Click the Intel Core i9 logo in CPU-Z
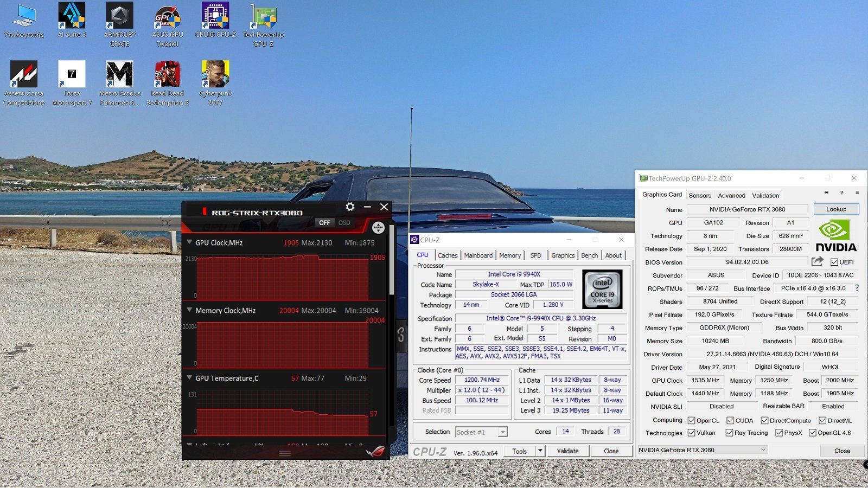Image resolution: width=868 pixels, height=488 pixels. 602,289
